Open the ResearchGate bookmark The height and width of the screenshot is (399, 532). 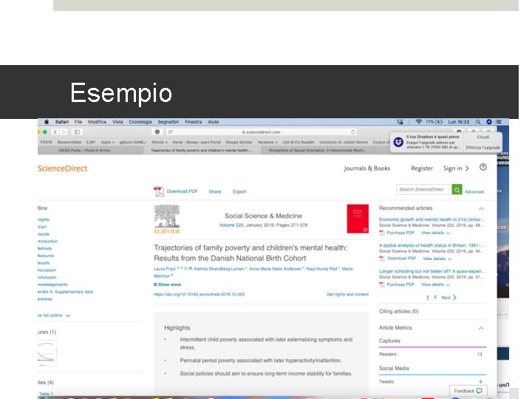tap(69, 142)
